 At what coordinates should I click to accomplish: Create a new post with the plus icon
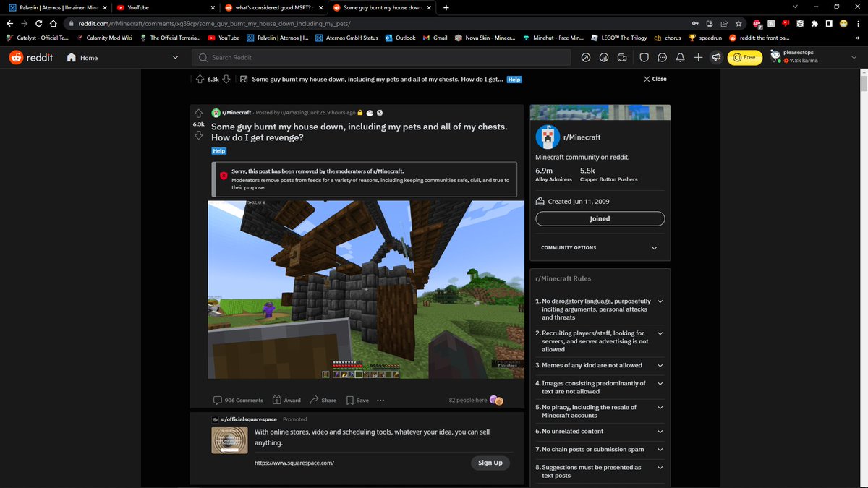pos(698,57)
